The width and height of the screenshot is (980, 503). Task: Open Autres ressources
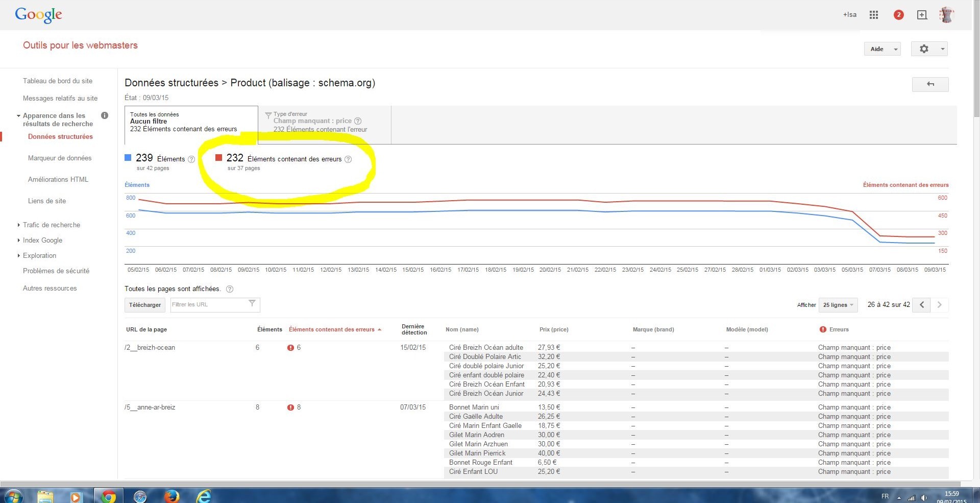pos(50,288)
